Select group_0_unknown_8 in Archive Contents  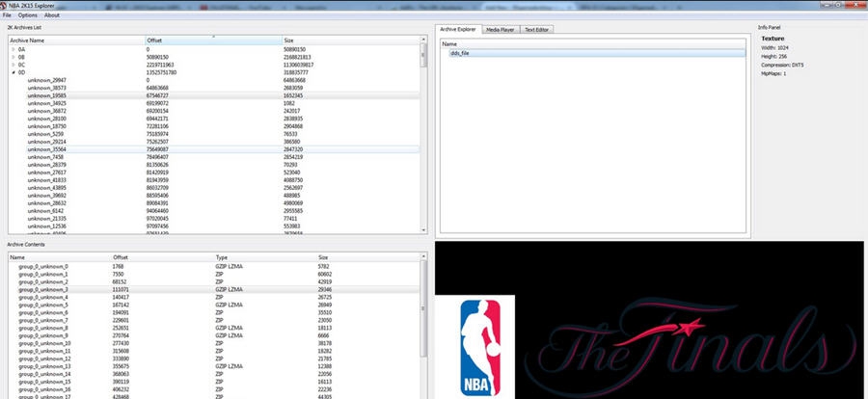(x=43, y=329)
